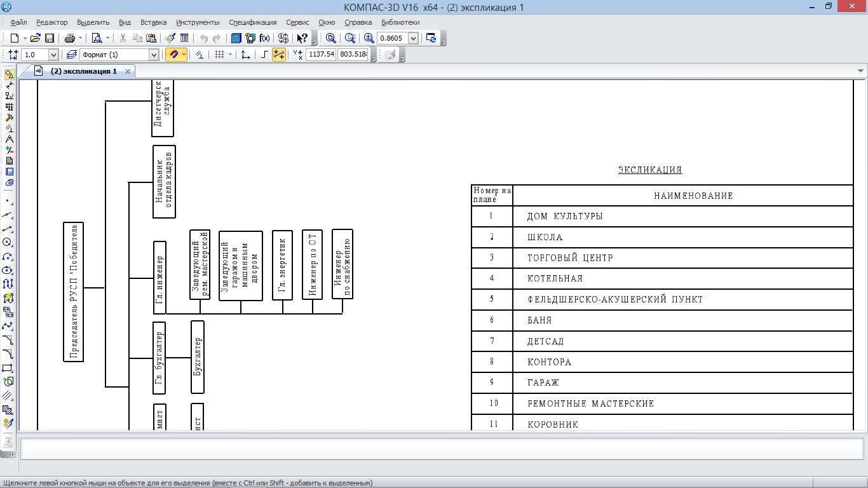Open the Editing panel with the hammer icon
Image resolution: width=868 pixels, height=488 pixels.
click(9, 118)
